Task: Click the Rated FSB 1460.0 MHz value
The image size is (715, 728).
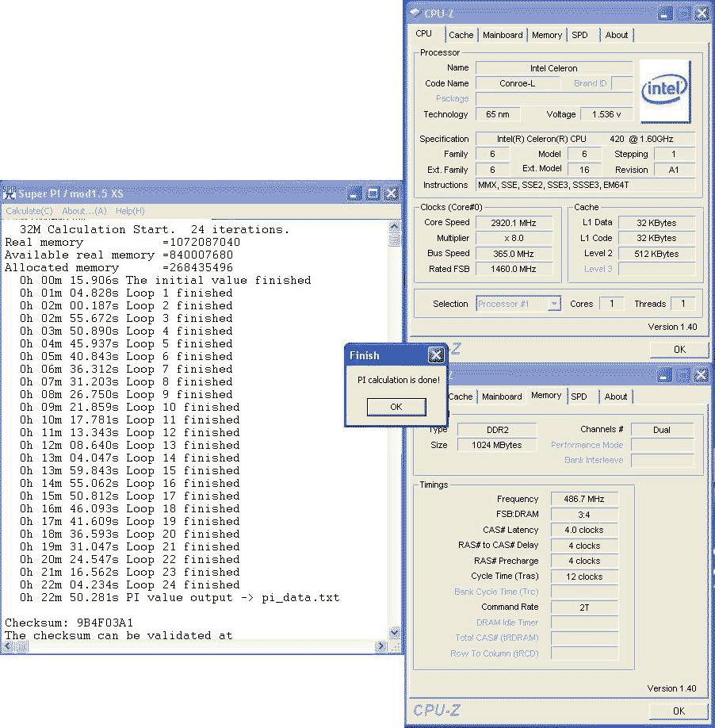Action: pos(514,269)
